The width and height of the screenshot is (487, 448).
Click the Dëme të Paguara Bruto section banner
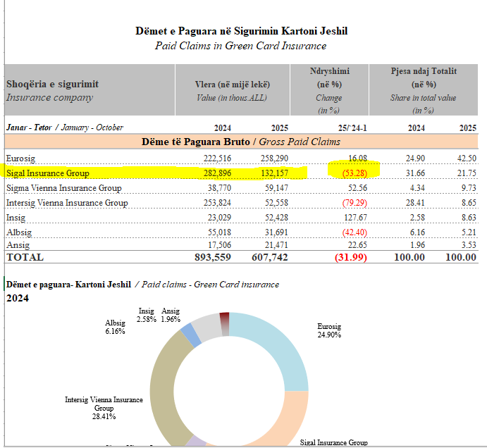tap(241, 142)
